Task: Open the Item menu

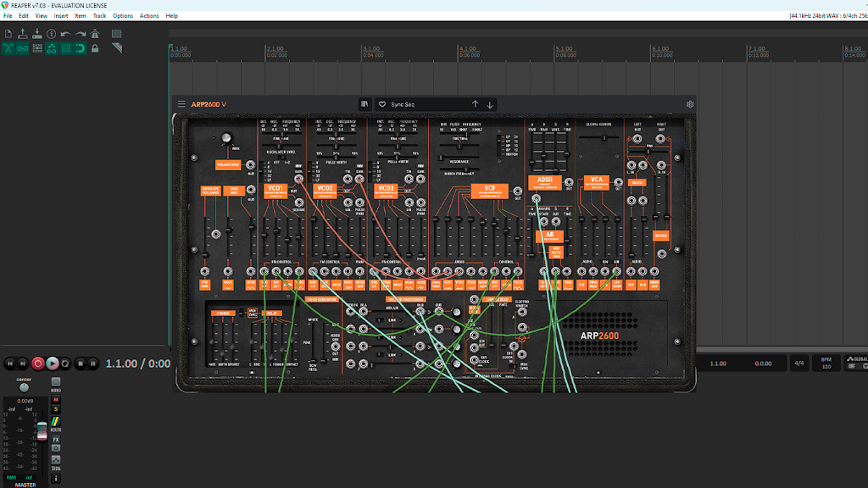Action: (81, 16)
